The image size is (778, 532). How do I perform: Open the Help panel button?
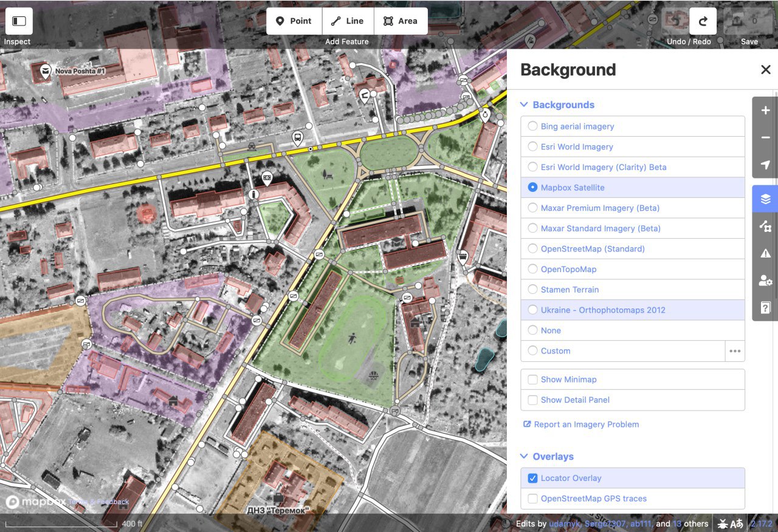[765, 307]
